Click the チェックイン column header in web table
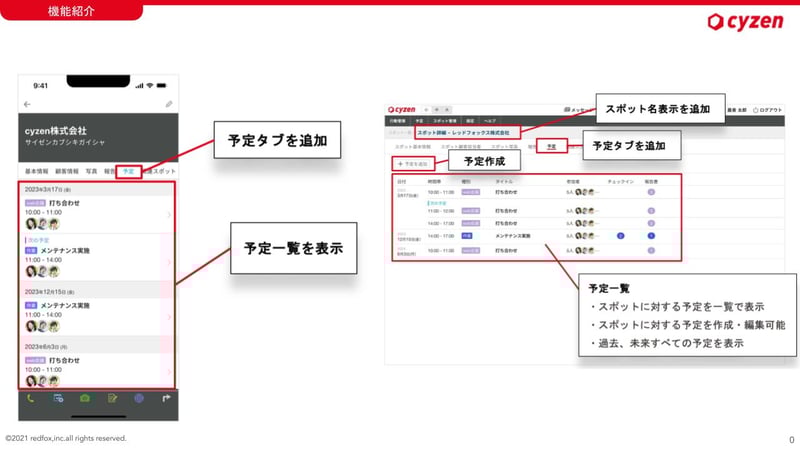Image resolution: width=800 pixels, height=450 pixels. point(620,182)
